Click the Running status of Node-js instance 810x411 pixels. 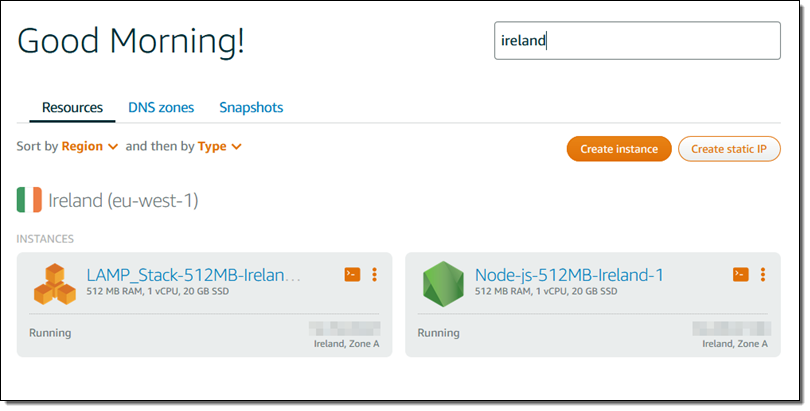tap(438, 333)
